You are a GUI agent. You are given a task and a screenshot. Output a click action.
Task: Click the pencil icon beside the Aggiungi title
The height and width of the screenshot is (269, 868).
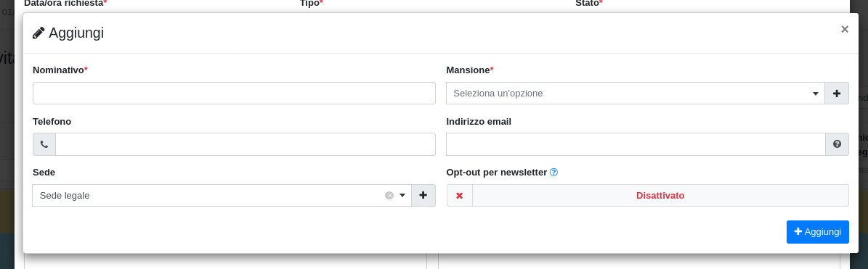38,33
